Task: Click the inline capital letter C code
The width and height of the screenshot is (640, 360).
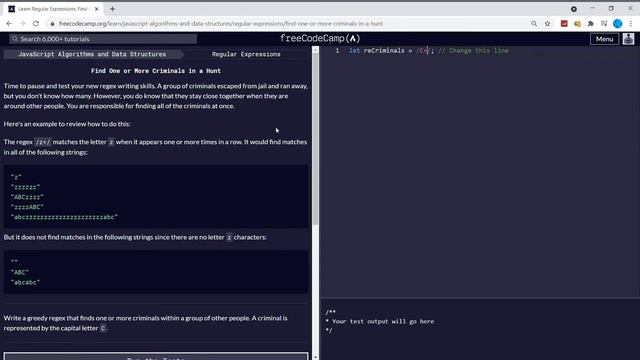Action: point(103,328)
